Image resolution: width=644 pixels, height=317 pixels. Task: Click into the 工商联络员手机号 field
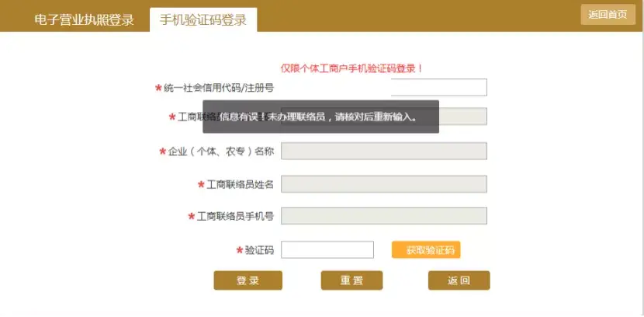pos(383,216)
